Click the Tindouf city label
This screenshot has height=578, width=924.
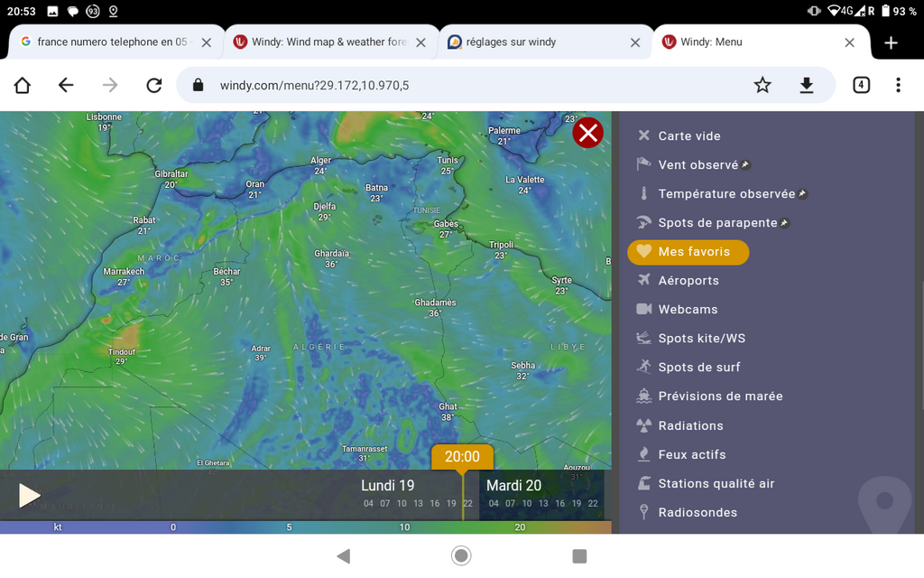coord(122,352)
